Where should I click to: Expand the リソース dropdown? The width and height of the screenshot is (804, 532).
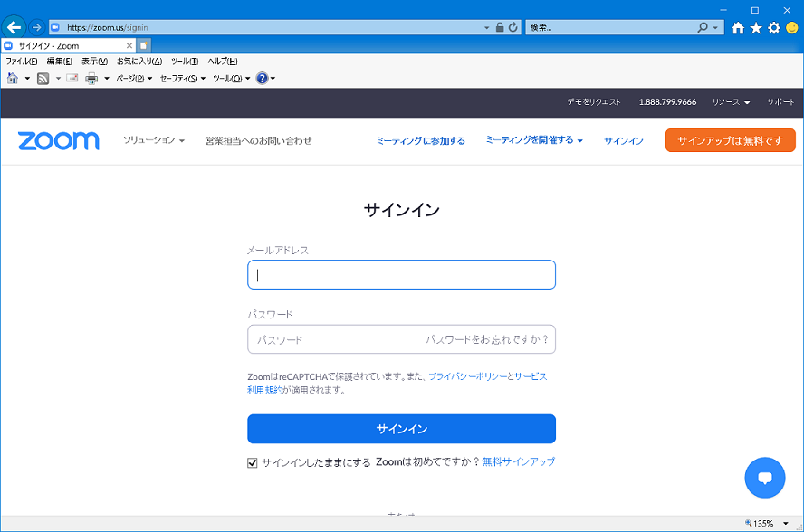point(731,102)
